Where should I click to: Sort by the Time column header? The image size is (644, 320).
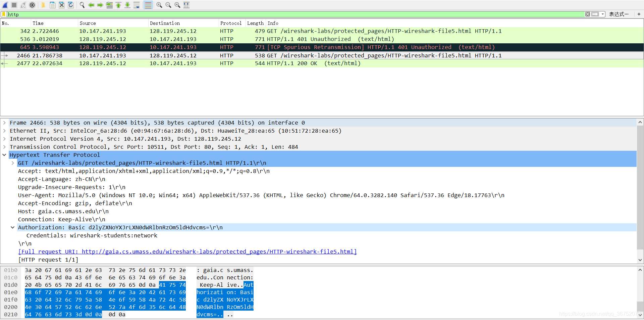tap(54, 23)
